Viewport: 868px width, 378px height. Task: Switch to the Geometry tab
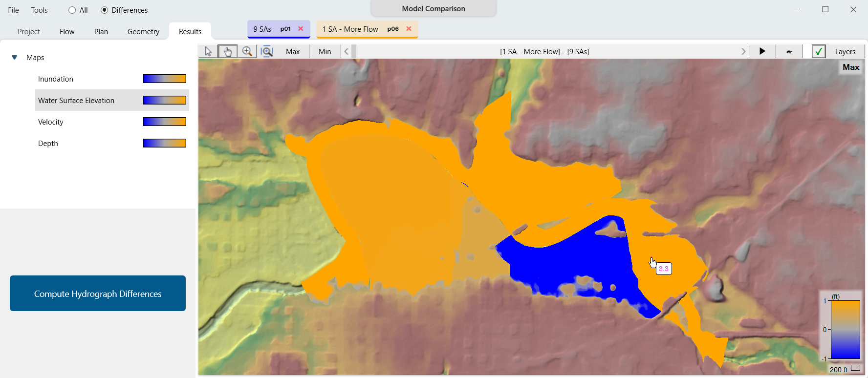143,32
